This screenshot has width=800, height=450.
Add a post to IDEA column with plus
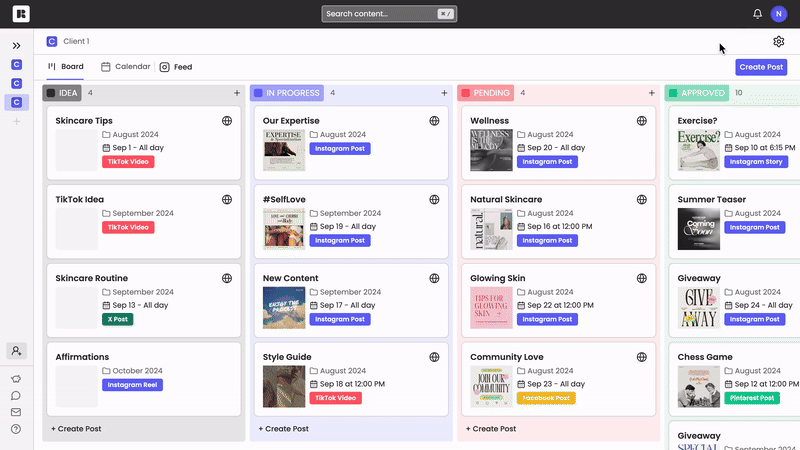pos(237,93)
